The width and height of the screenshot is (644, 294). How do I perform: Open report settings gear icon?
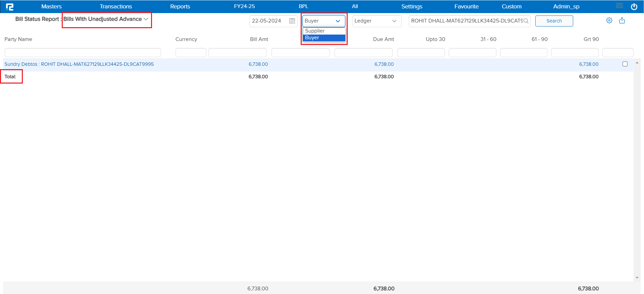tap(609, 20)
